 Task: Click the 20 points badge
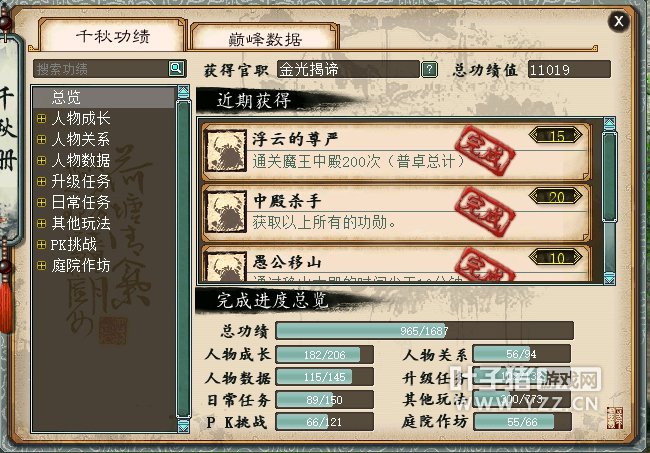point(556,196)
